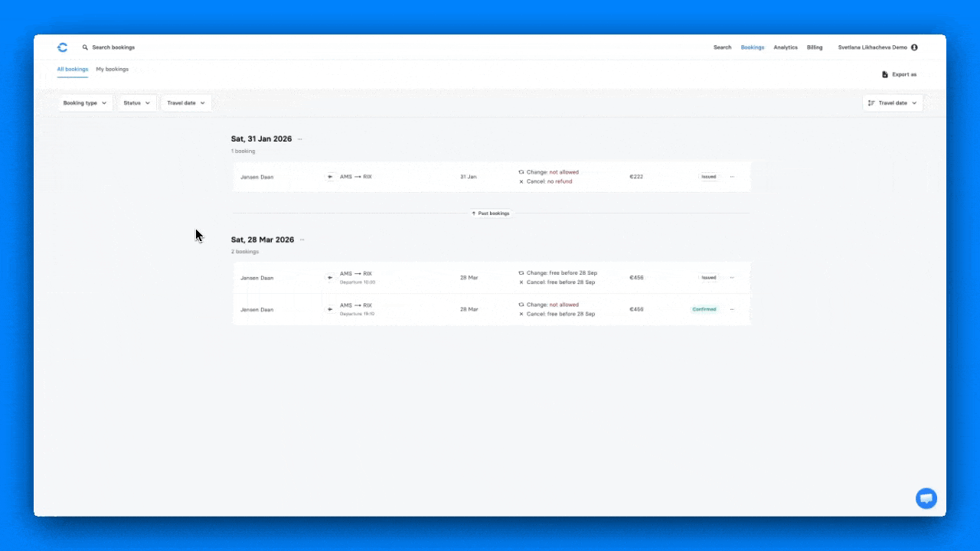The width and height of the screenshot is (980, 551).
Task: Open the user profile account icon
Action: click(913, 47)
